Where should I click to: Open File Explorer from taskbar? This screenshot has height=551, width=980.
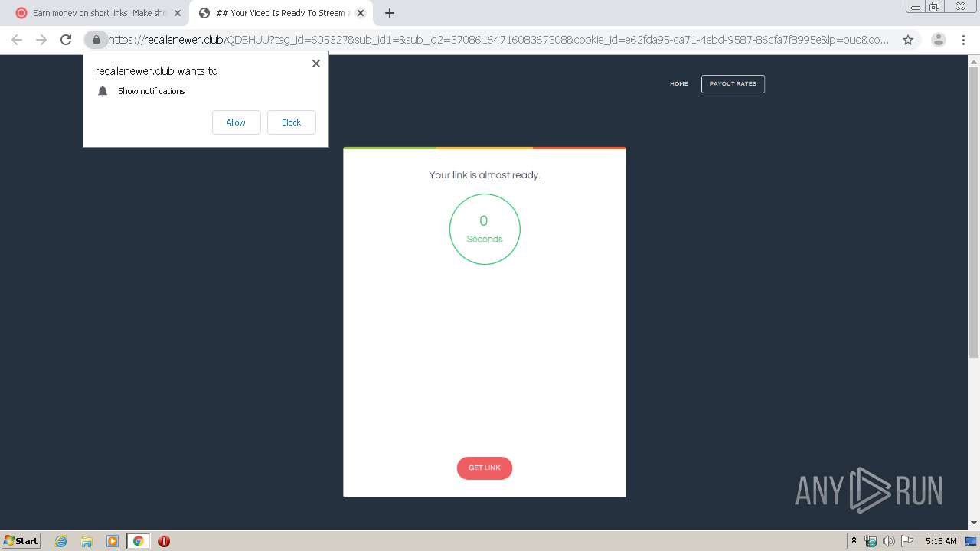point(87,541)
